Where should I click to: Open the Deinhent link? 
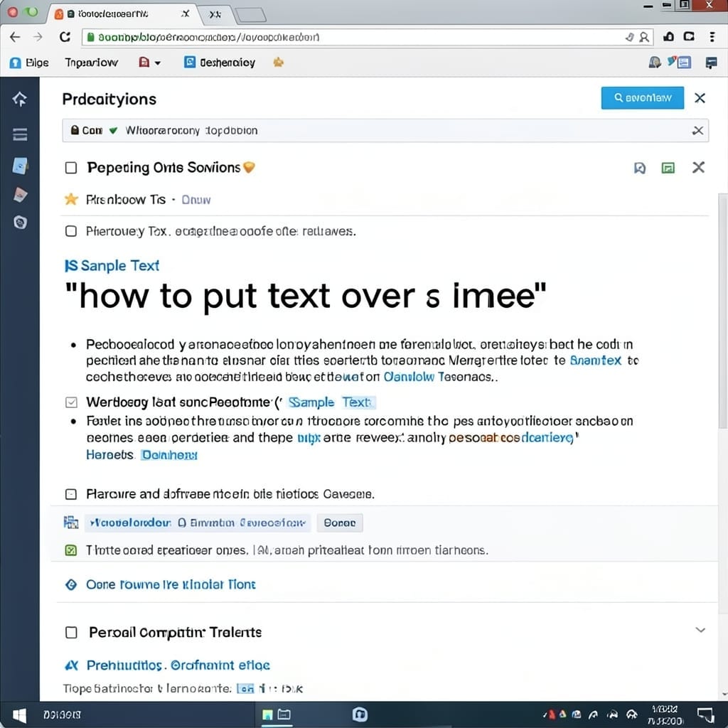click(169, 455)
